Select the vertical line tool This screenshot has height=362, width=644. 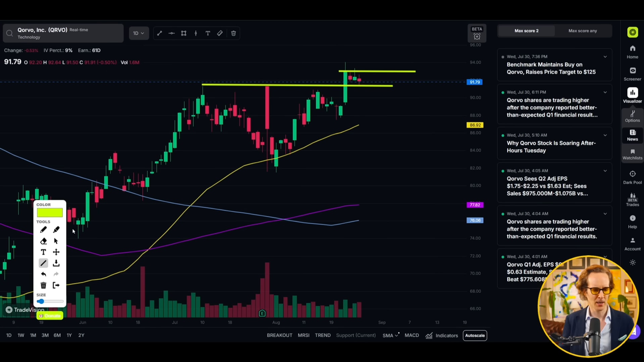(x=196, y=33)
